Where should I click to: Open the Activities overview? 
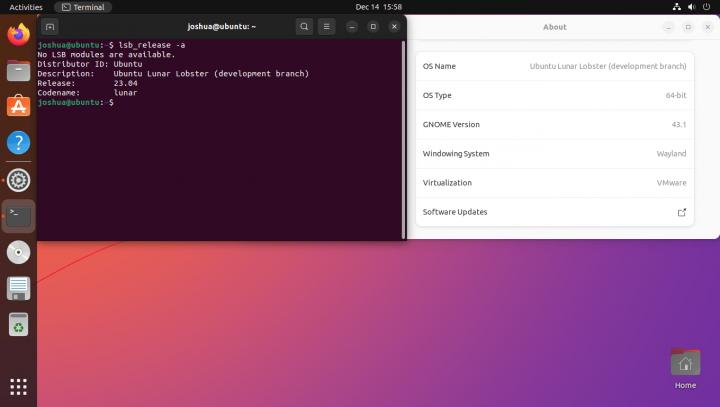pos(26,7)
